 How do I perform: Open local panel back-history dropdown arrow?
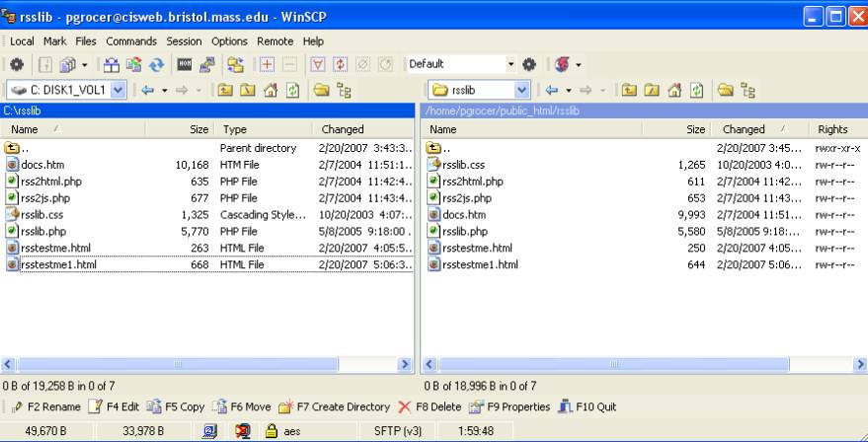click(164, 90)
